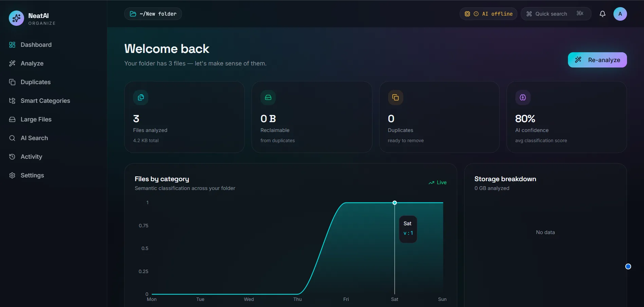
Task: Click the '4.2 KB total' text
Action: pyautogui.click(x=146, y=140)
